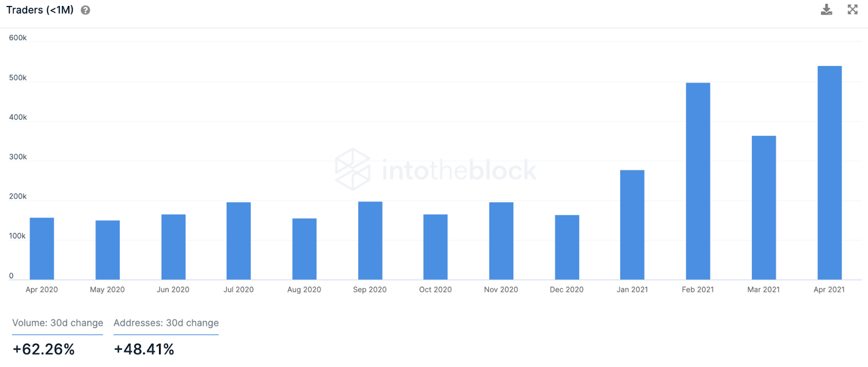868x367 pixels.
Task: Switch to Volume: 30d change tab
Action: pos(58,323)
